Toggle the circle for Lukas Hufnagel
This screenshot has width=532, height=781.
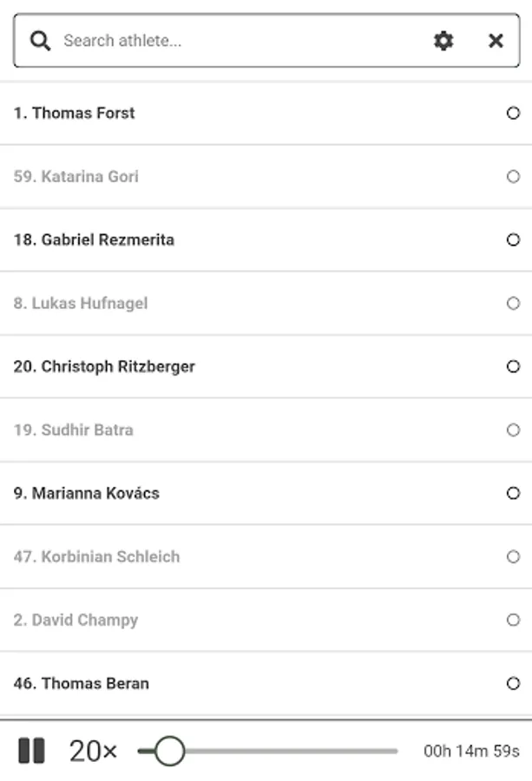(513, 303)
